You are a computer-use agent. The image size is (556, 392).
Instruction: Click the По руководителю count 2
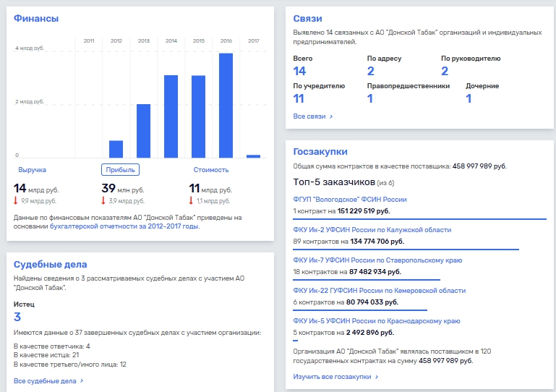445,71
